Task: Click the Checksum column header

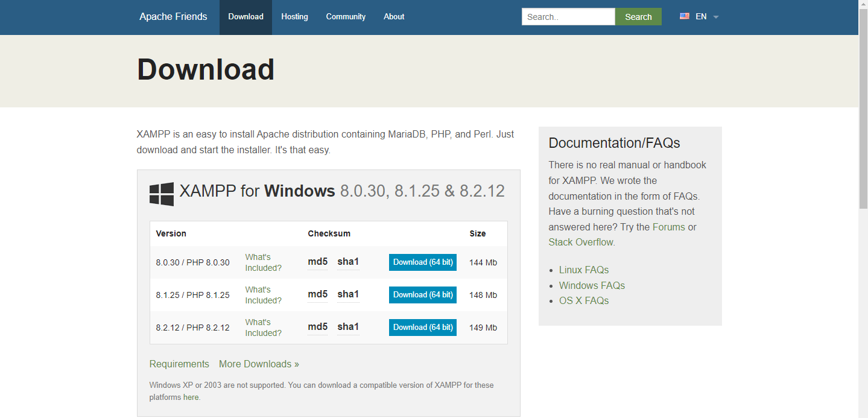Action: click(329, 233)
